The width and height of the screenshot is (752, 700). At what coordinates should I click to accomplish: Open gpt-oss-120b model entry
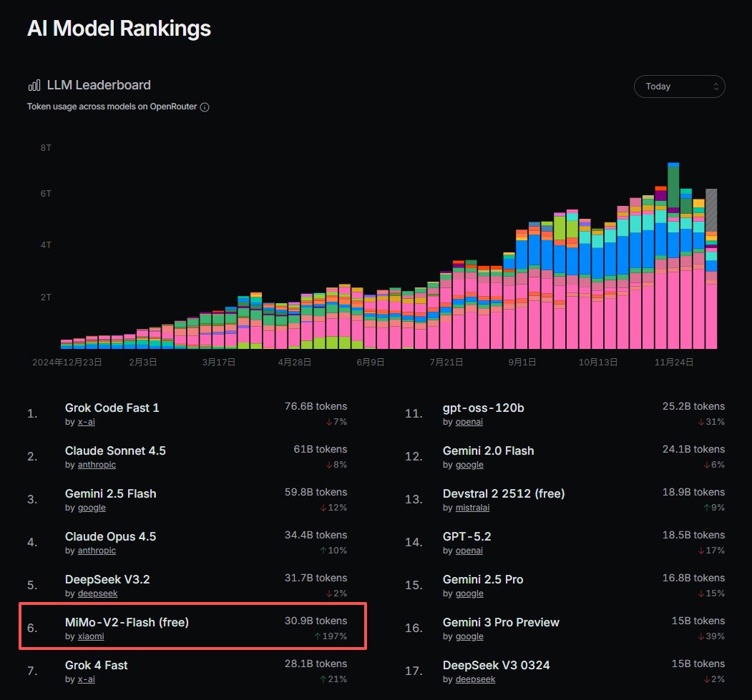tap(483, 408)
